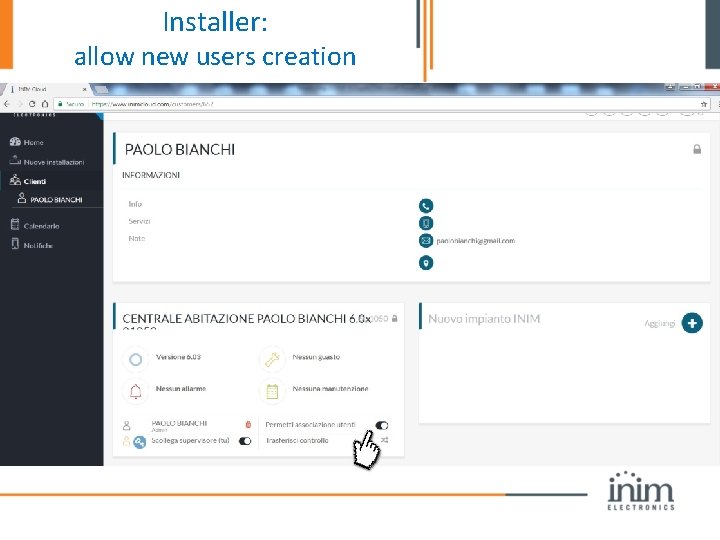Click Nuovo impianto INIM heading
Screen dimensions: 720x540
(x=484, y=319)
